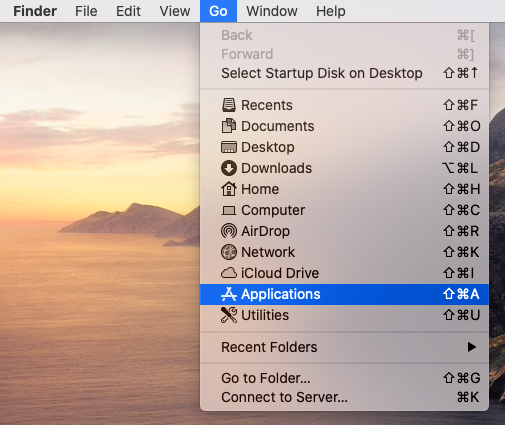505x425 pixels.
Task: Click the Desktop icon in Go menu
Action: tap(229, 147)
